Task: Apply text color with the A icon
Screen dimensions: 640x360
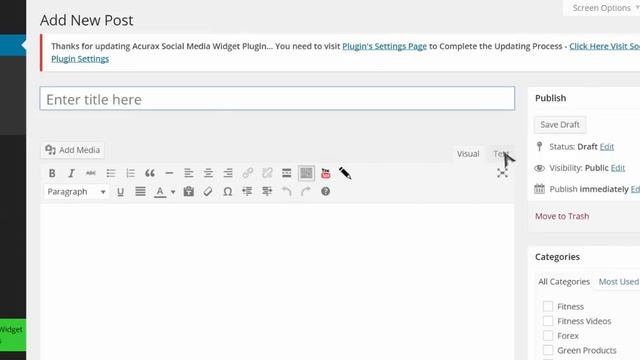Action: click(x=160, y=191)
